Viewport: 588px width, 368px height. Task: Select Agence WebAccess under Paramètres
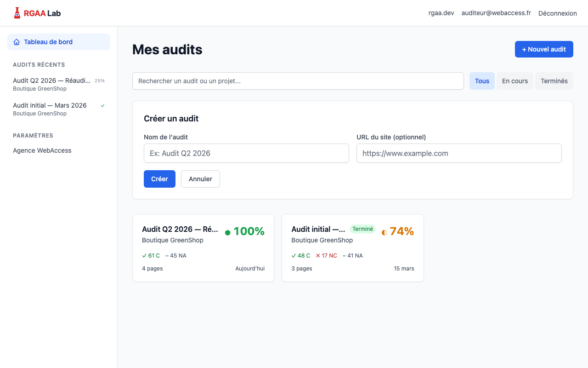pyautogui.click(x=42, y=150)
